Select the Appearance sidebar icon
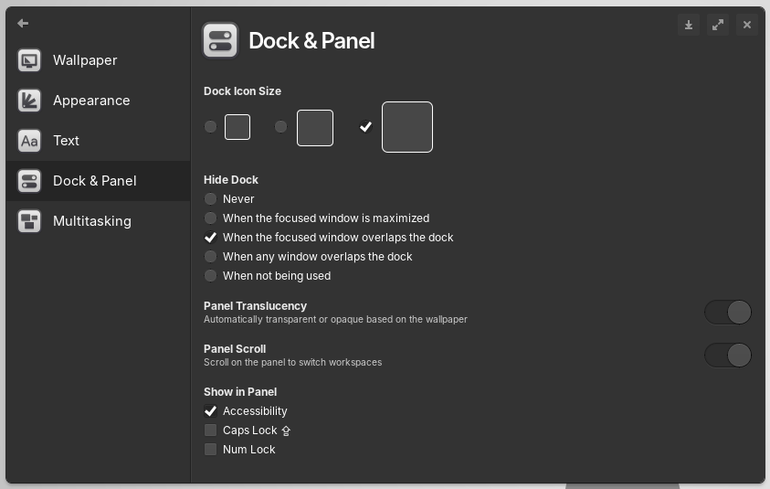Screen dimensions: 770x489 pos(29,101)
